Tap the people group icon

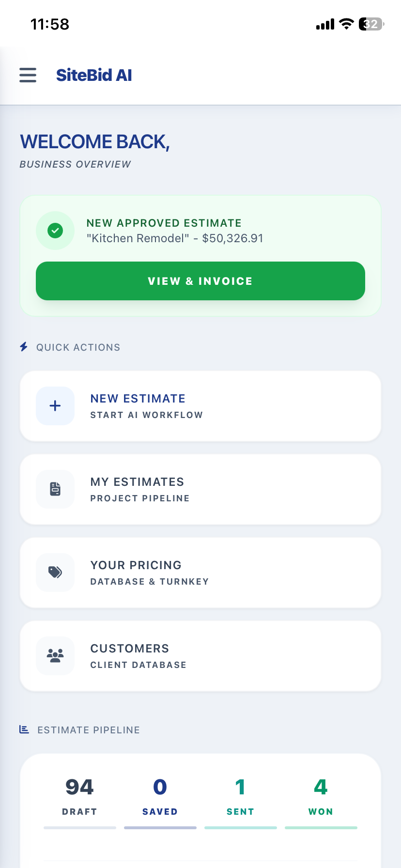tap(55, 656)
